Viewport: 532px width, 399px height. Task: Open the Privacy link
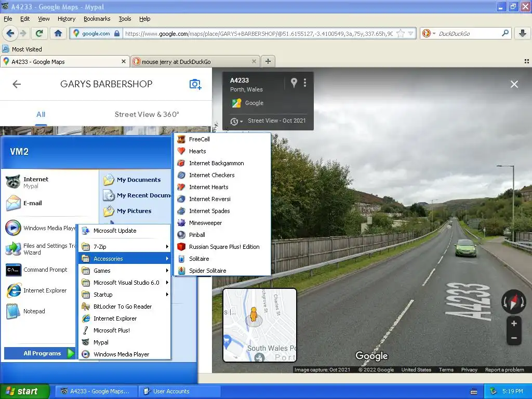pos(469,369)
